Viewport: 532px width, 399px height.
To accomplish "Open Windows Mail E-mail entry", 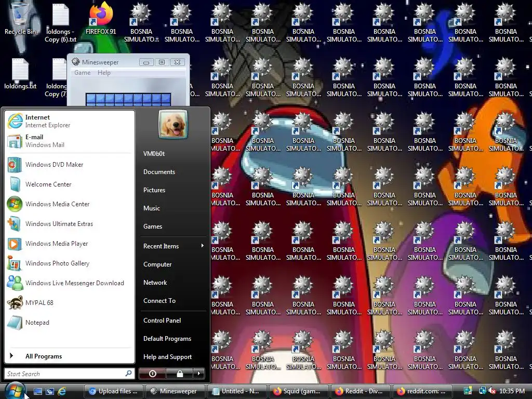I will [70, 141].
